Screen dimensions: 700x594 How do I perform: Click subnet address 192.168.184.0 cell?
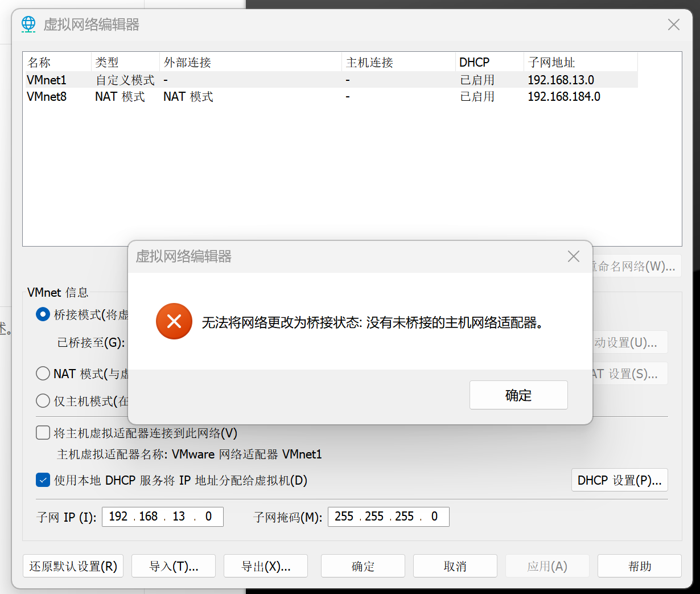tap(564, 96)
